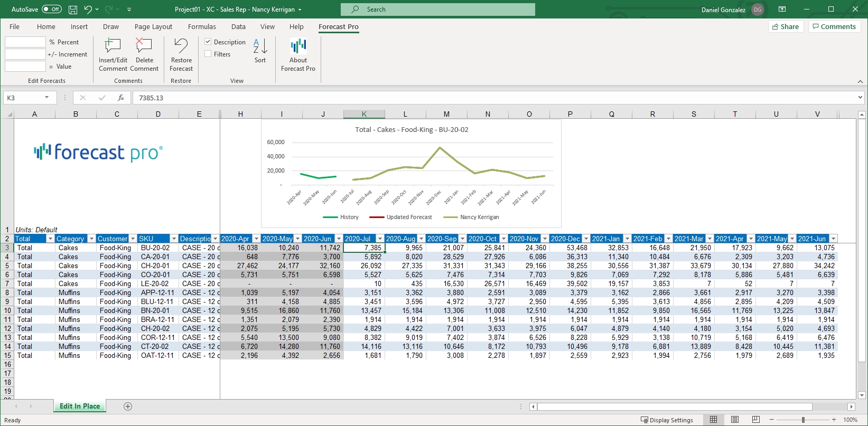This screenshot has height=426, width=868.
Task: Click the DG user avatar
Action: [758, 10]
